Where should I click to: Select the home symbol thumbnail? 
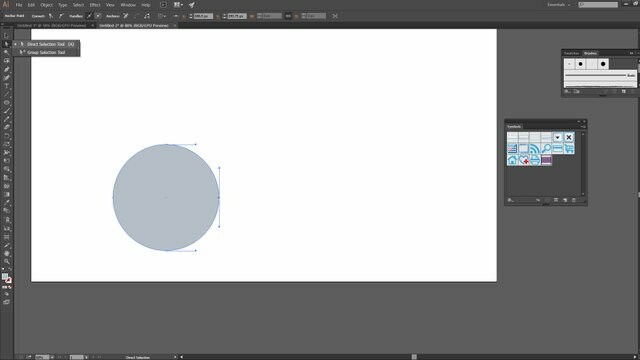[x=512, y=160]
